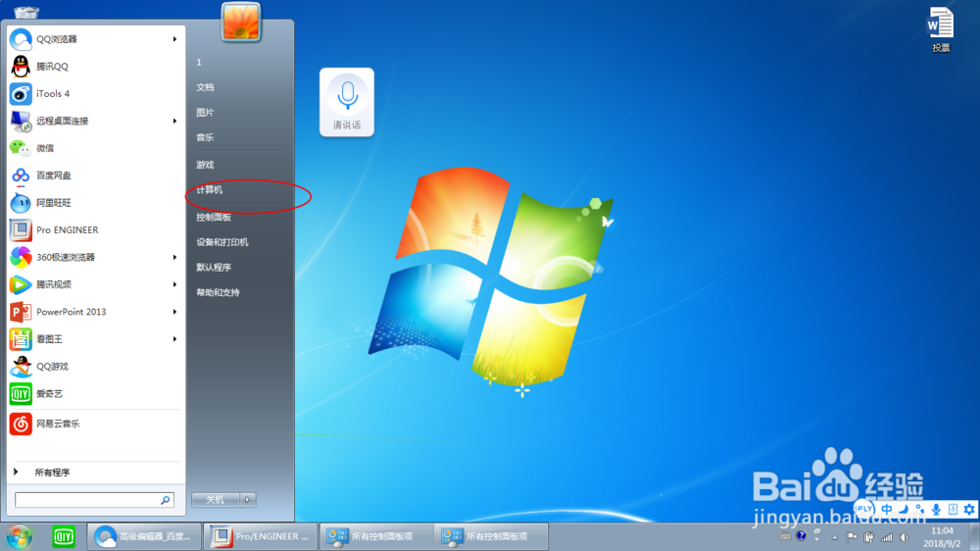Open shutdown options arrow beside 关机

(x=248, y=500)
